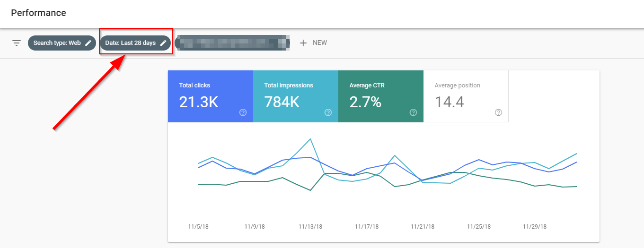Viewport: 644px width, 248px height.
Task: Select the 11/5/18 date axis label
Action: (198, 227)
